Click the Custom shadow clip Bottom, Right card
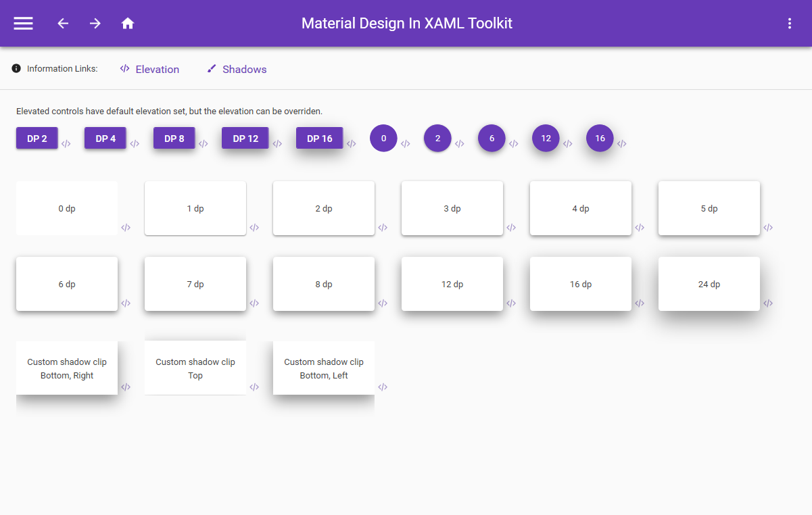Screen dimensions: 812x515 coord(67,368)
